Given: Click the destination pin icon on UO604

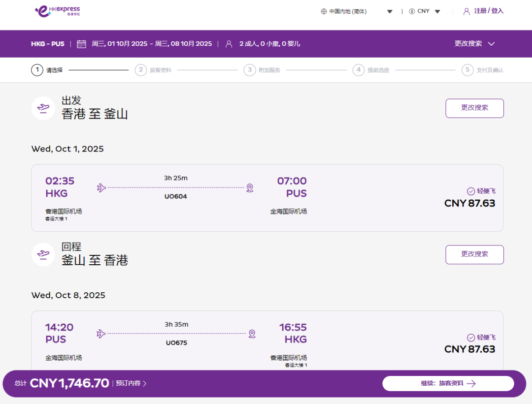Looking at the screenshot, I should (x=250, y=188).
